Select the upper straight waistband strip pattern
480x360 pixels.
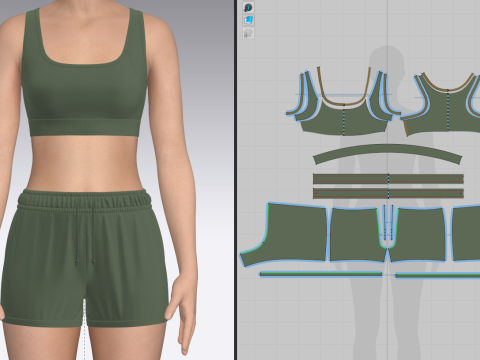point(388,179)
